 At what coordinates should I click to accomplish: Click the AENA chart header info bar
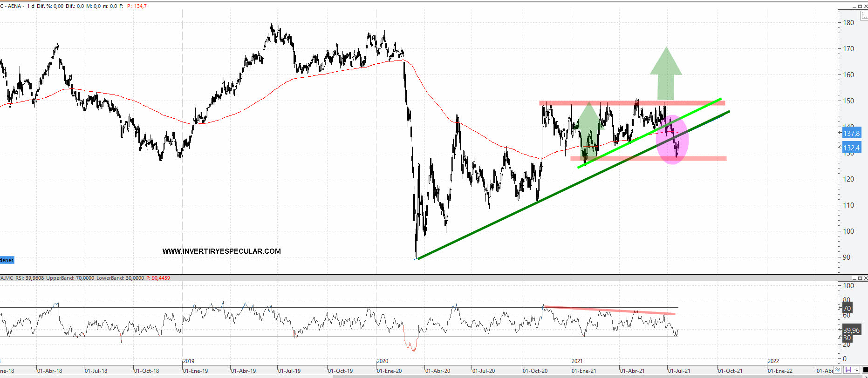click(75, 7)
